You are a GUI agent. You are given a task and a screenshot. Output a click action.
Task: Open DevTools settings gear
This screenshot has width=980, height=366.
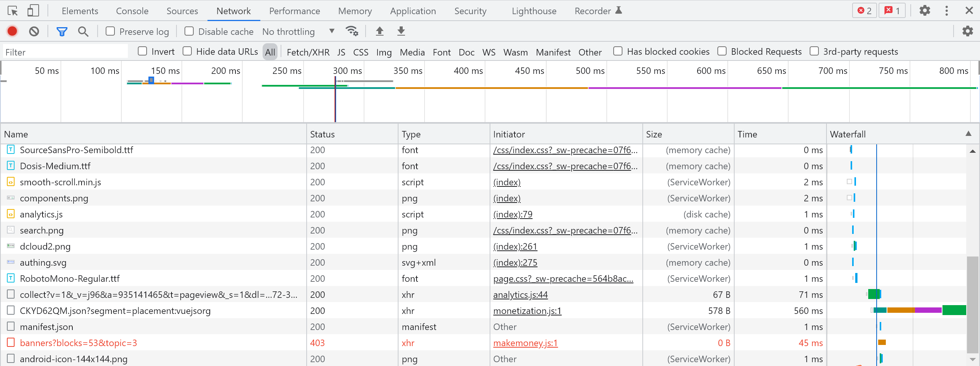[925, 10]
